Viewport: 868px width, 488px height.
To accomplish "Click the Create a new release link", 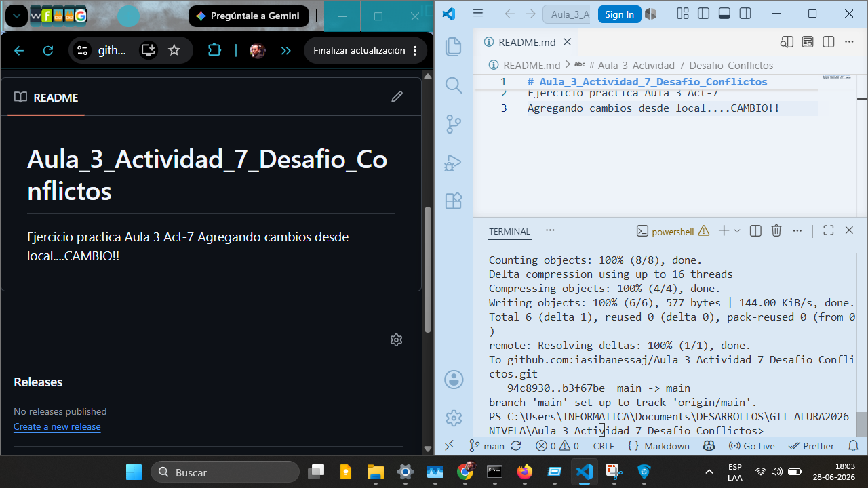I will pos(57,426).
